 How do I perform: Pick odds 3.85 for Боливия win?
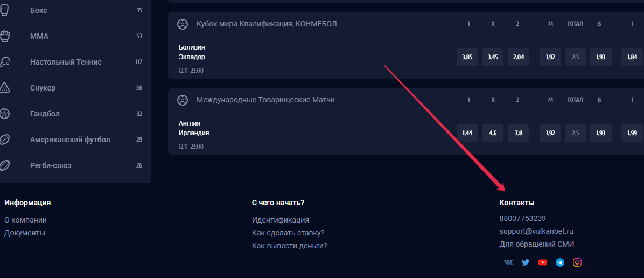[467, 57]
